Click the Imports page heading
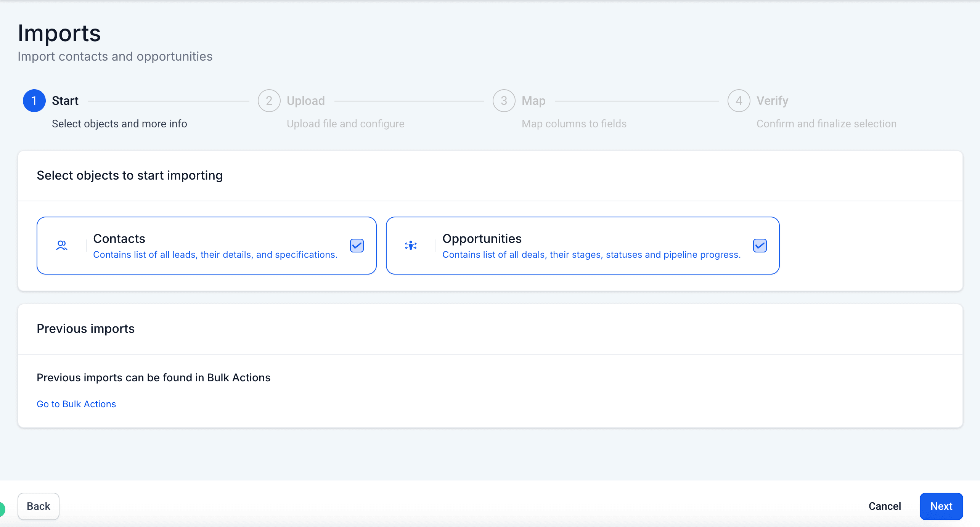The width and height of the screenshot is (980, 527). pyautogui.click(x=59, y=33)
